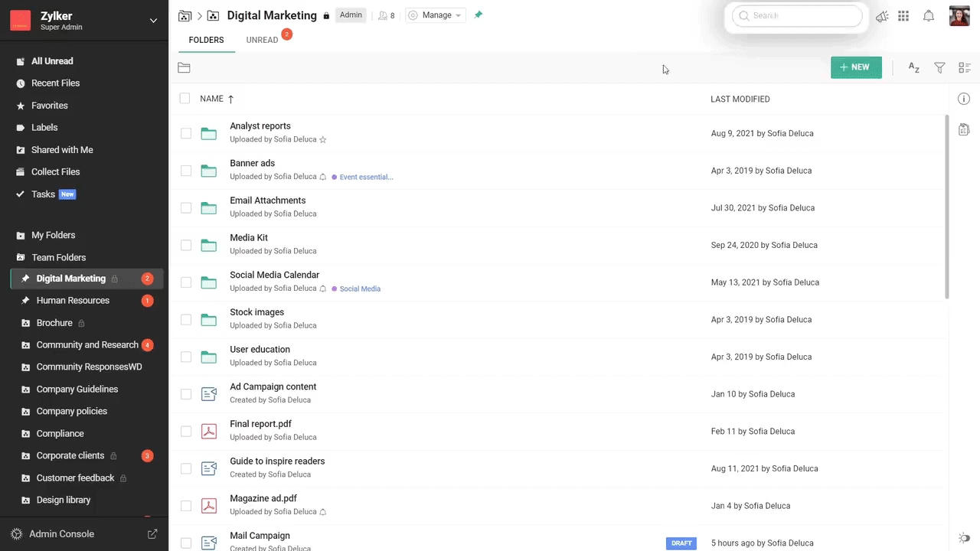Click the A-Z sort icon
The width and height of the screenshot is (980, 551).
pos(913,68)
